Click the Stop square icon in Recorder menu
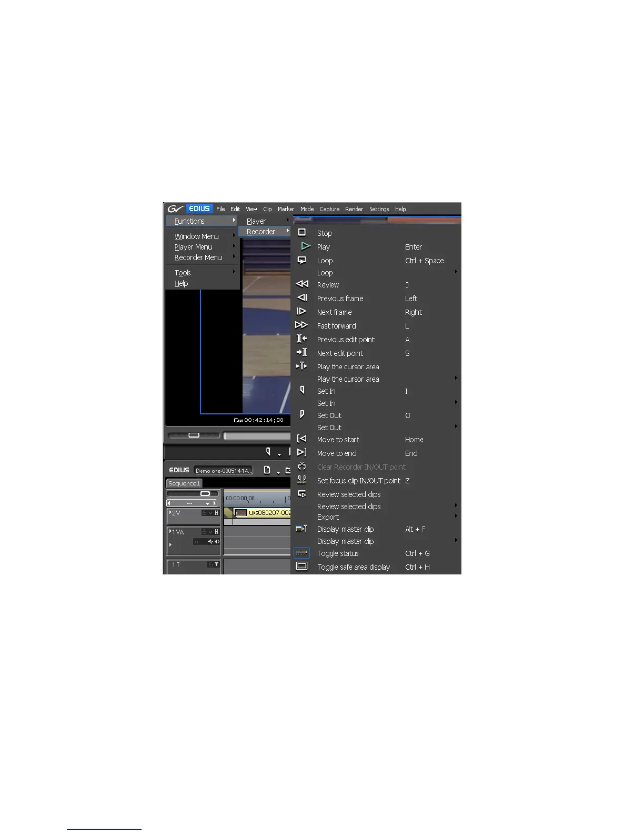This screenshot has width=644, height=834. pos(301,232)
